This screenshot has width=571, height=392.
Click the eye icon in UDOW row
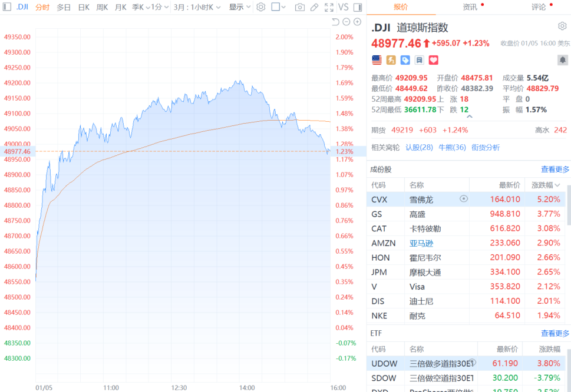point(473,362)
